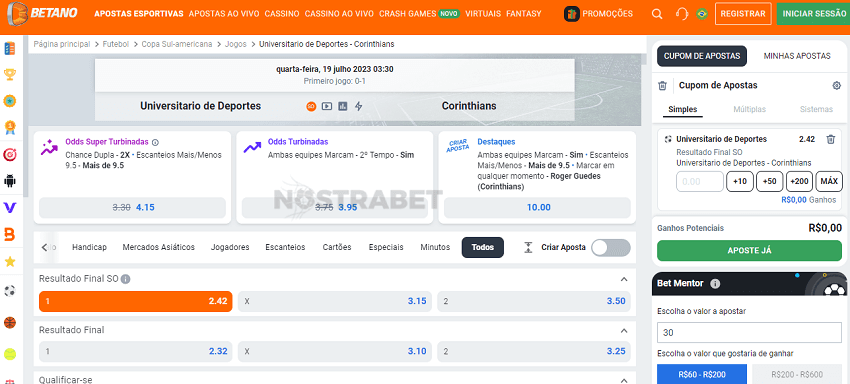The height and width of the screenshot is (384, 850).
Task: Remove Universitario de Deportes bet trash icon
Action: tap(830, 139)
